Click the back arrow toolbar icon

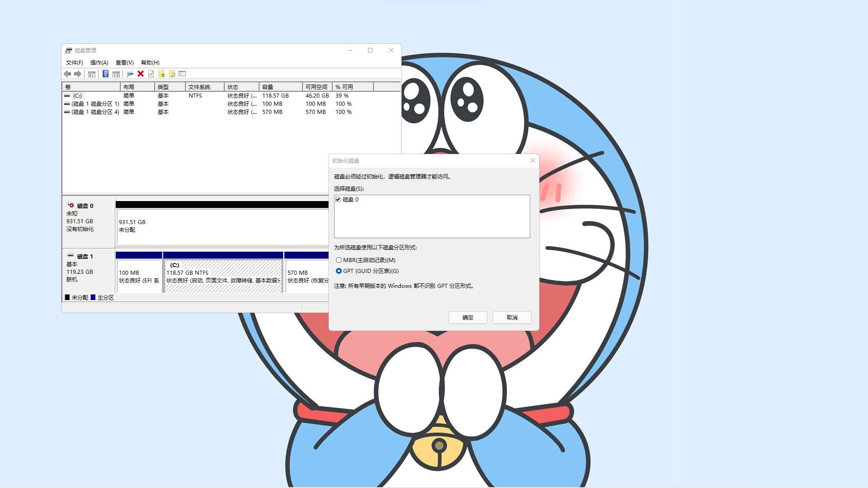tap(67, 74)
